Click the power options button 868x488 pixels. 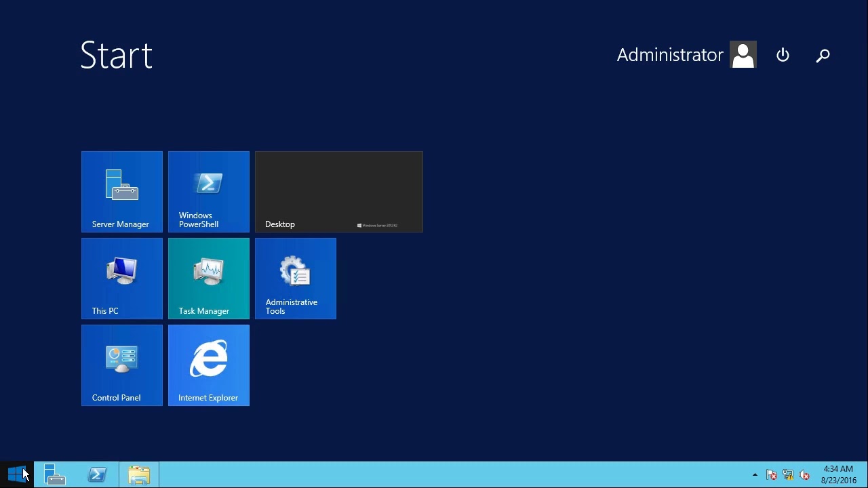783,55
